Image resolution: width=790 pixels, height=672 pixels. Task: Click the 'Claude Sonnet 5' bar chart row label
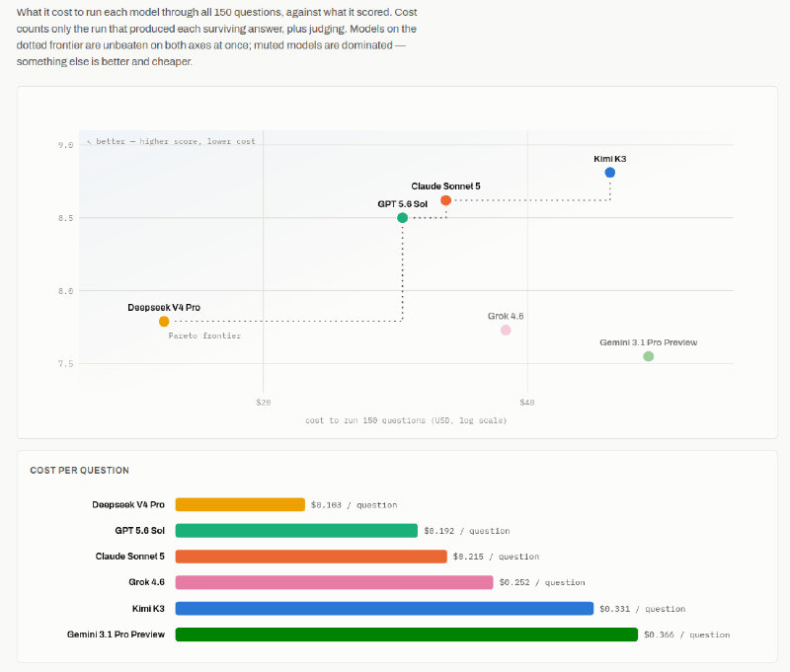(130, 557)
